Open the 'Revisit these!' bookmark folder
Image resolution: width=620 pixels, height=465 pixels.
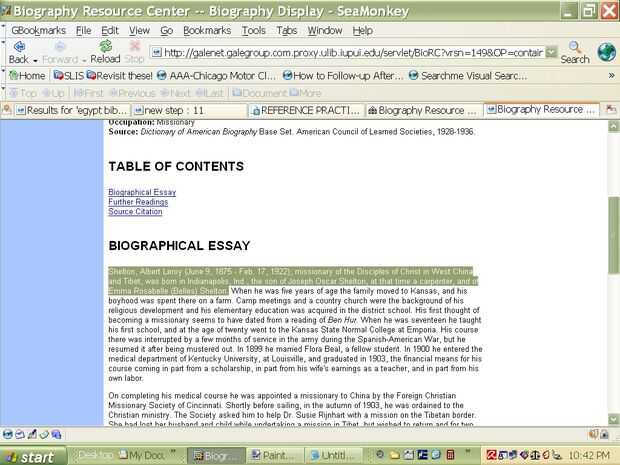(x=119, y=76)
